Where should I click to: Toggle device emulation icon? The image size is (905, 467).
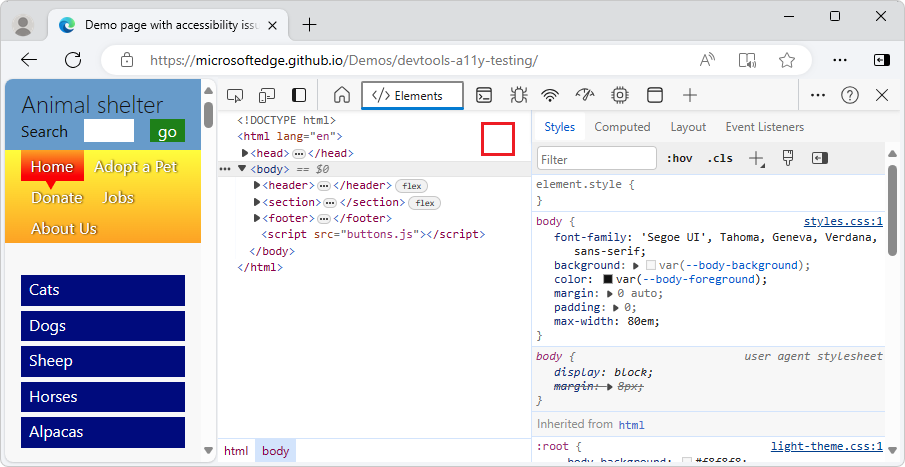[267, 95]
